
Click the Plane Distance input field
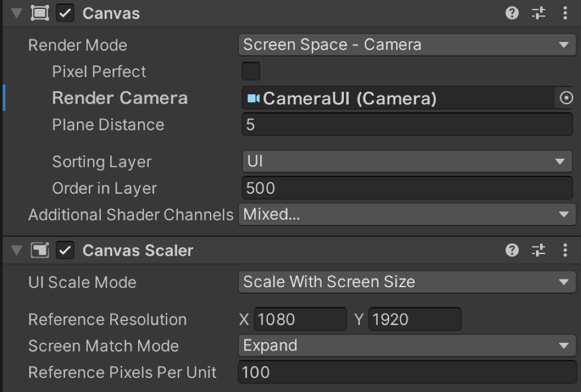407,125
